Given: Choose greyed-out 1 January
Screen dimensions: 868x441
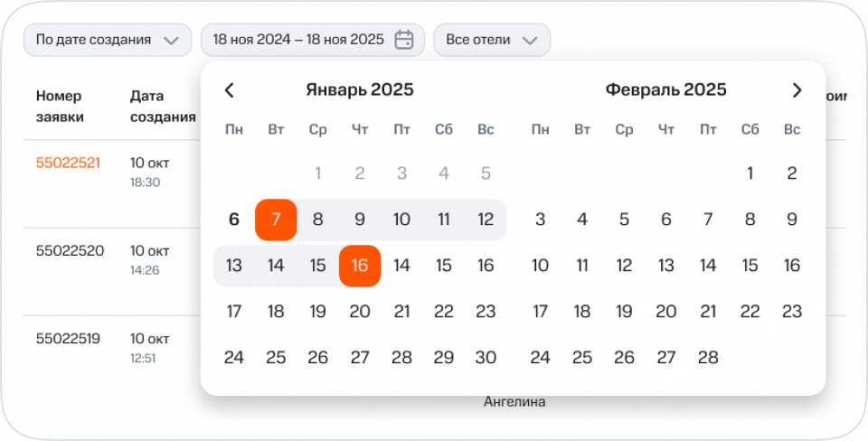Looking at the screenshot, I should click(317, 174).
